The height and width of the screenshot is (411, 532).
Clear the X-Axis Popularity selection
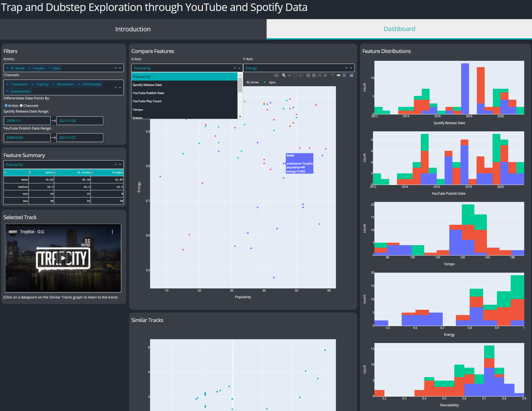click(x=235, y=68)
